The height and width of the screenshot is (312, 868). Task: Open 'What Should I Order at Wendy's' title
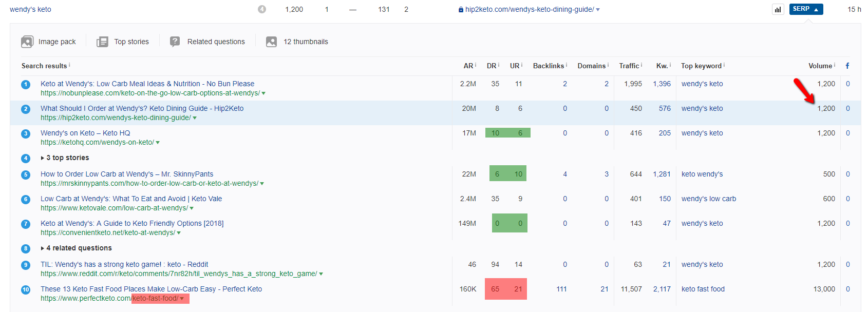pos(142,108)
